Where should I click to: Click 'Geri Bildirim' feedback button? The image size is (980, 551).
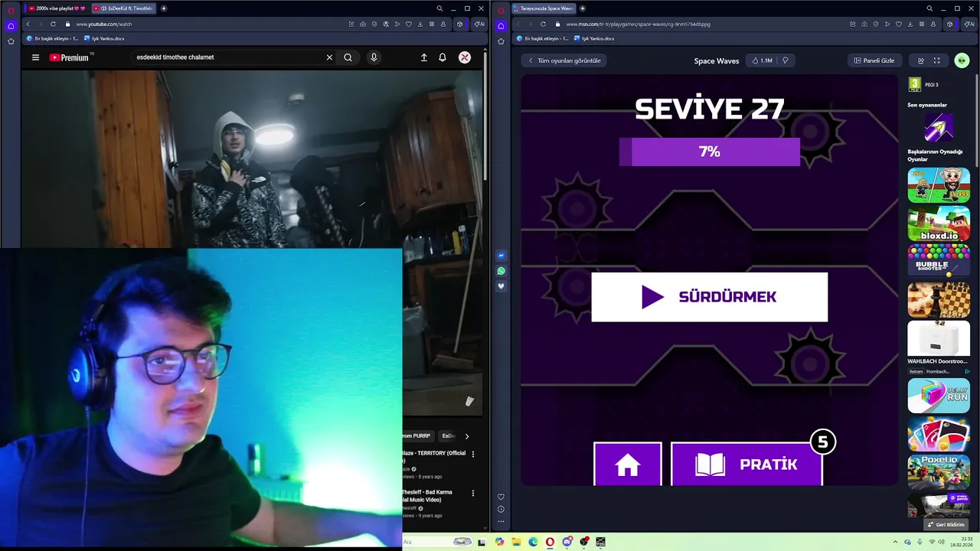coord(946,525)
